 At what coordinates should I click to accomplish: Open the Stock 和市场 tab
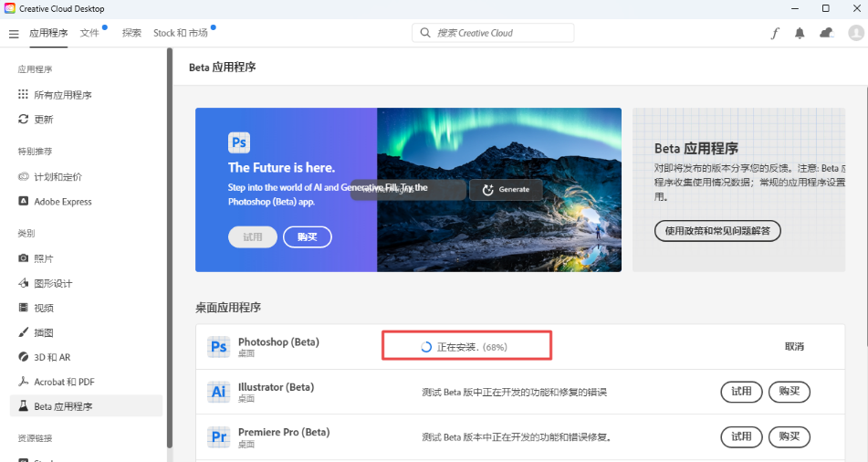[x=180, y=33]
